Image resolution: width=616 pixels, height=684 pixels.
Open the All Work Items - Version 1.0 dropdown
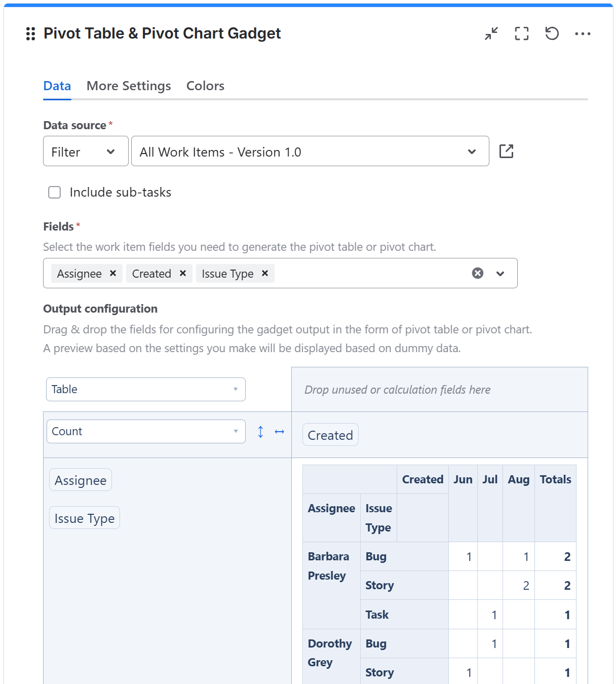click(310, 151)
